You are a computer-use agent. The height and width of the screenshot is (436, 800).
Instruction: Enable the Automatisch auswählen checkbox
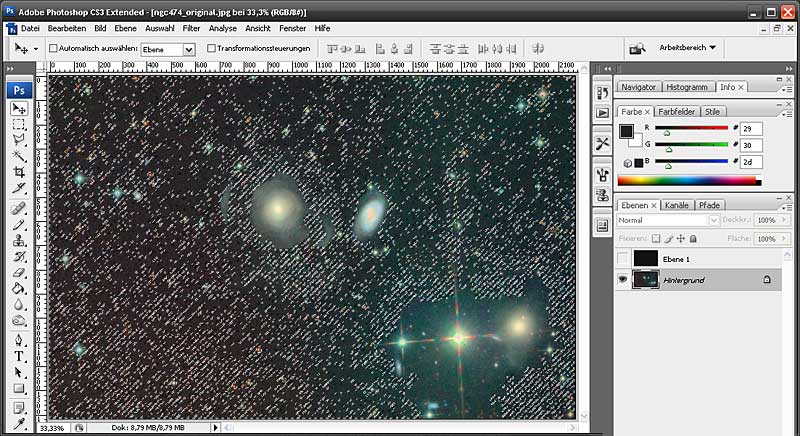point(53,48)
